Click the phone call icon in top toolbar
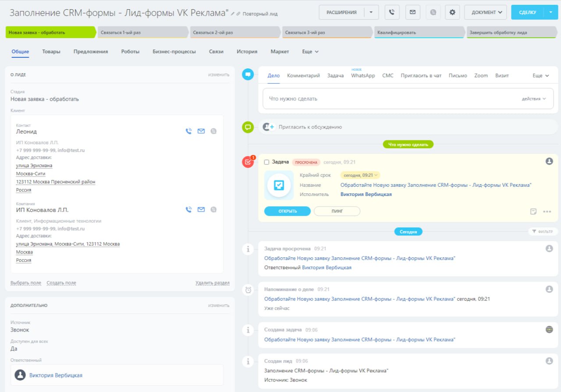Viewport: 561px width, 392px height. [392, 12]
